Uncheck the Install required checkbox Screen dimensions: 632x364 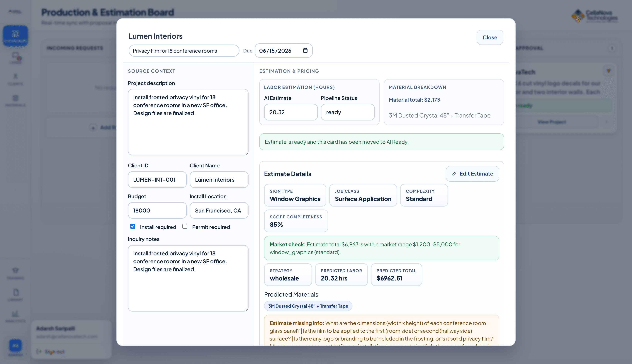click(132, 226)
